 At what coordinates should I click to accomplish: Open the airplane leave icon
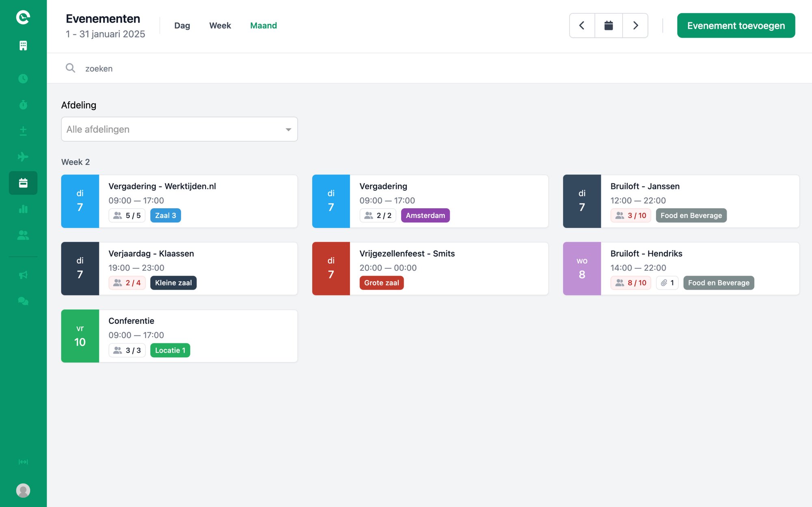[23, 157]
